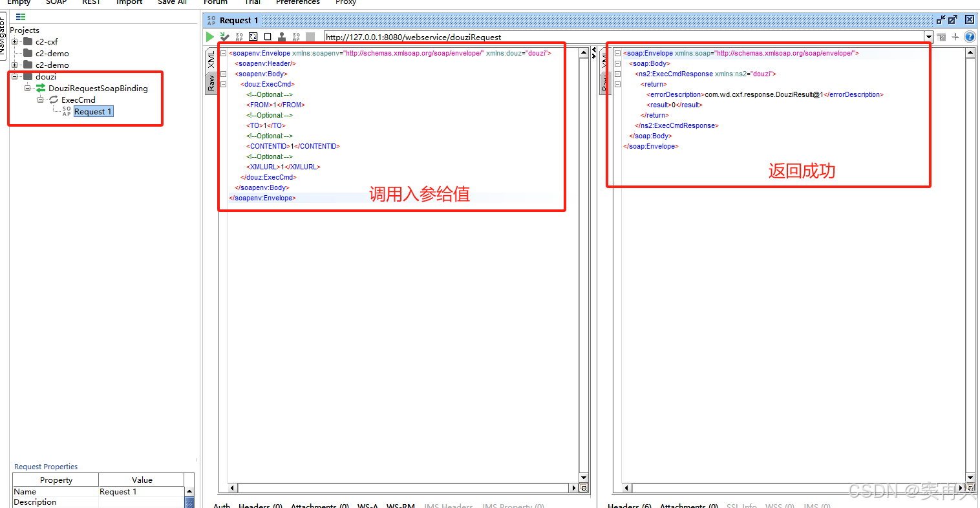The image size is (980, 508).
Task: Click the SOAP icon beside grey cancel square
Action: [296, 37]
